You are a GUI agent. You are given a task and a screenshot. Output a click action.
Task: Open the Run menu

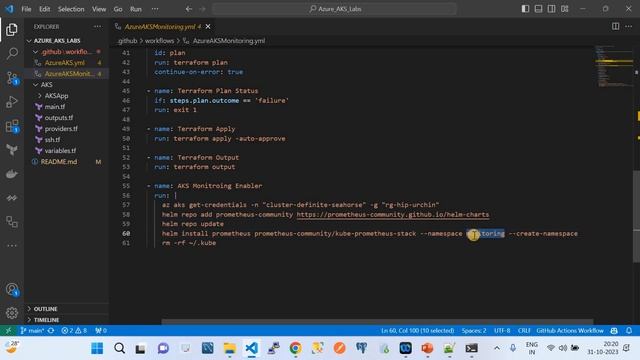click(x=136, y=9)
